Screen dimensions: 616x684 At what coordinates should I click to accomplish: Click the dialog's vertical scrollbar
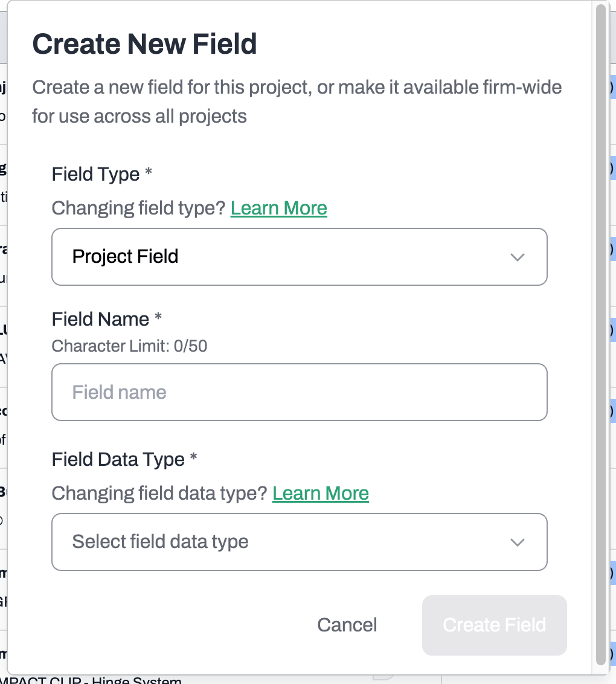click(601, 335)
